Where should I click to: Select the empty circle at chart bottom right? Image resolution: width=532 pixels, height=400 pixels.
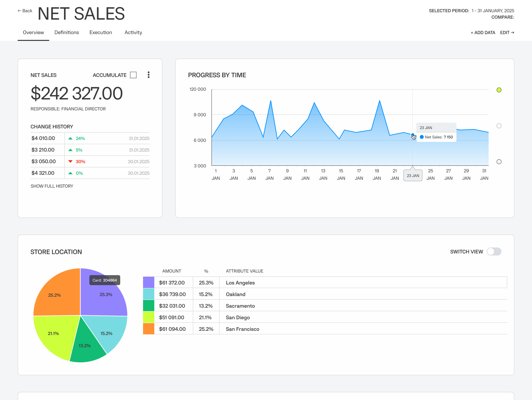pyautogui.click(x=499, y=162)
